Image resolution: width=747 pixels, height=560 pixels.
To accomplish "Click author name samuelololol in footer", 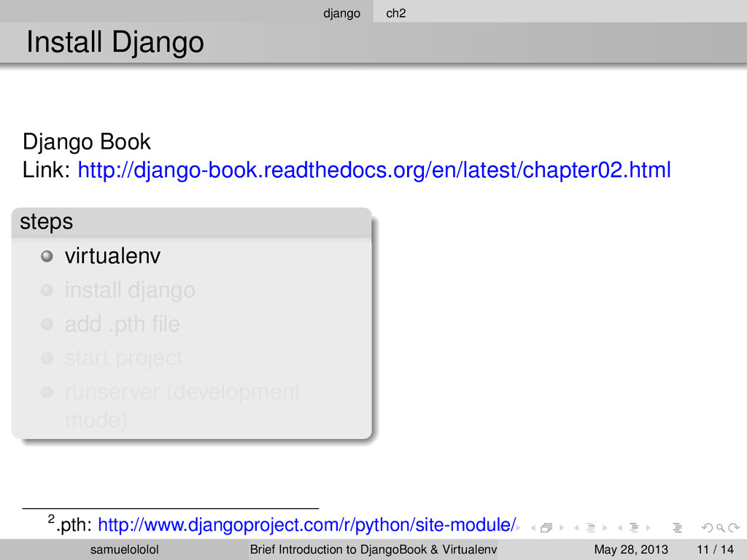I will tap(124, 550).
